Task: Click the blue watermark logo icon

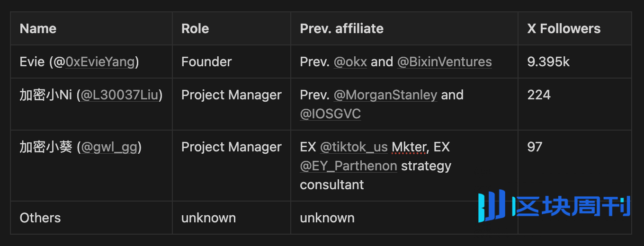Action: click(x=491, y=206)
